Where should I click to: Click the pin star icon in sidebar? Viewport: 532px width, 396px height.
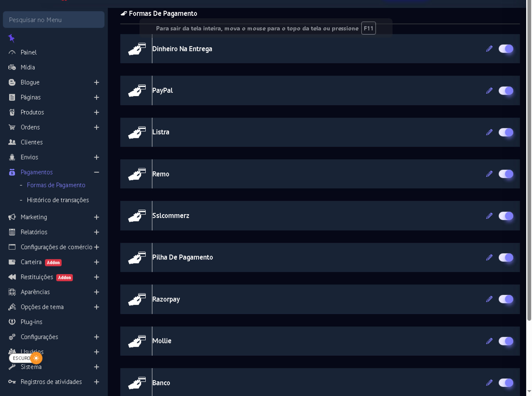click(x=11, y=38)
